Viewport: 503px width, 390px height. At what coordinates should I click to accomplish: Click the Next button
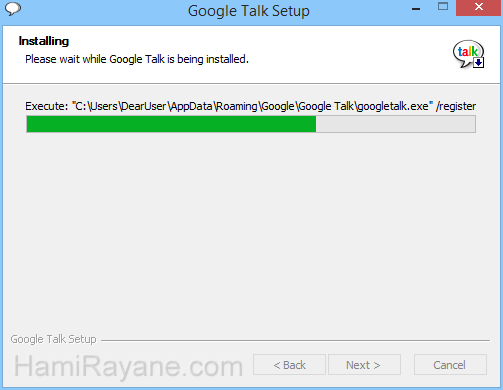tap(364, 365)
